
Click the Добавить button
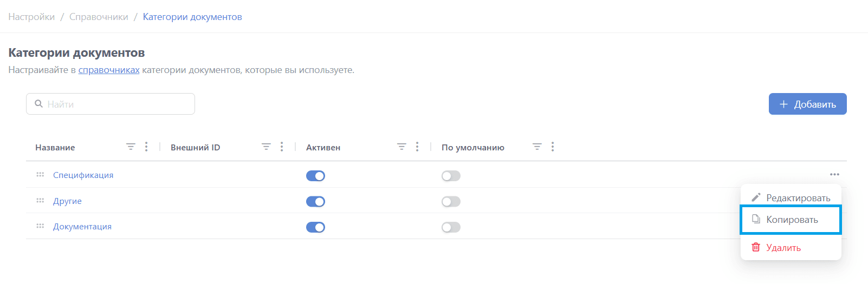coord(807,104)
